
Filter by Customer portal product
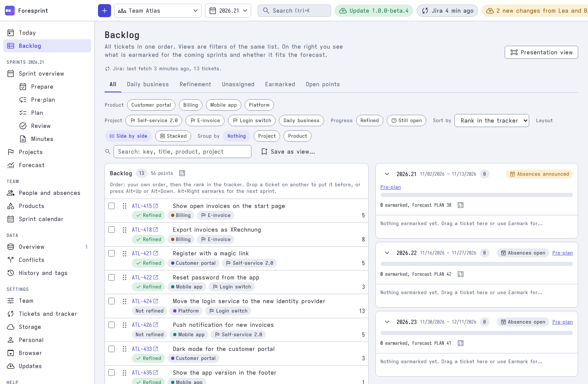[151, 105]
